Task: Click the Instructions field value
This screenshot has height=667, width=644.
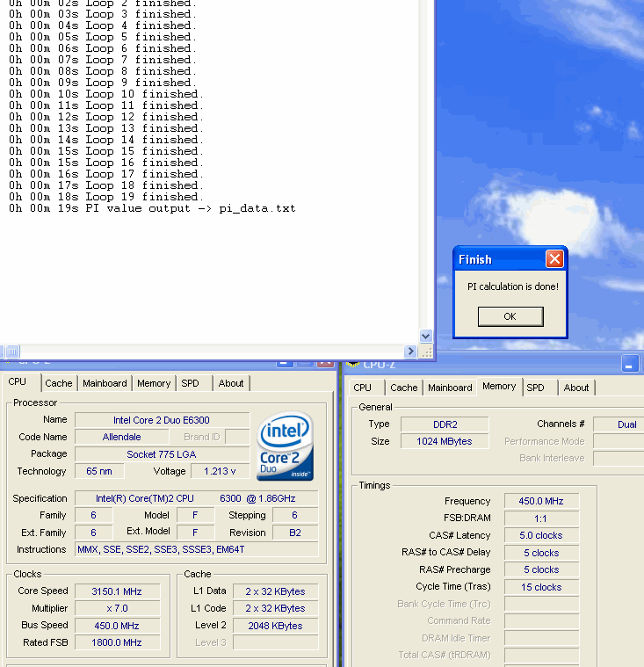Action: click(x=196, y=549)
